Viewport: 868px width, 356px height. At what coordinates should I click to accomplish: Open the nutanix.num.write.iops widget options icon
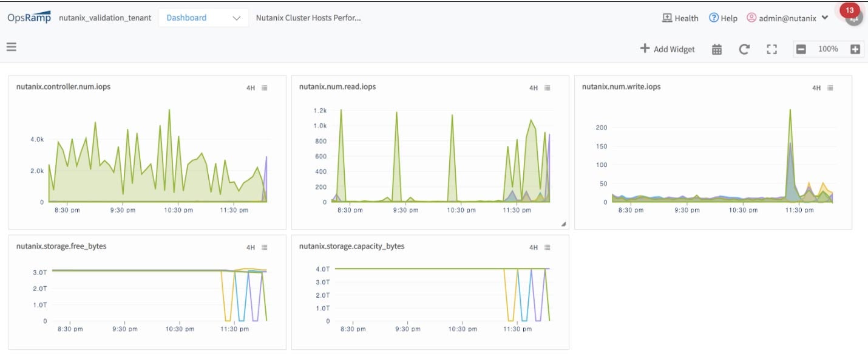click(x=830, y=87)
